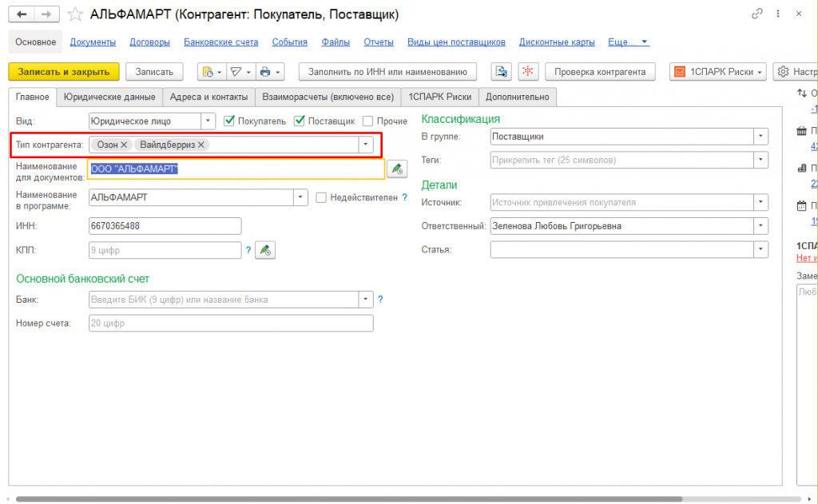
Task: Click the calendar icon in right panel
Action: [802, 205]
